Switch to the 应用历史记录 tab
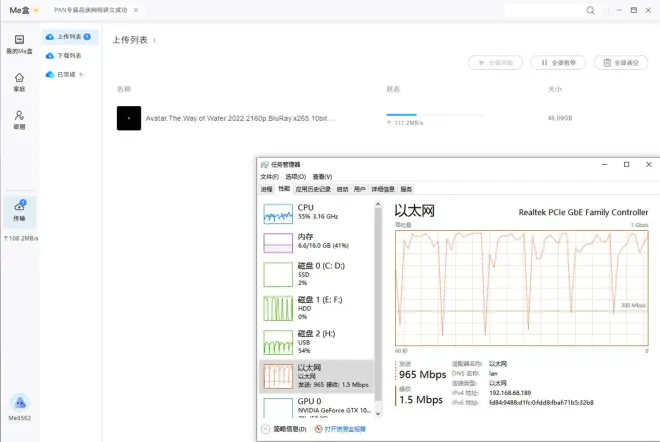Viewport: 660px width, 442px height. [312, 189]
